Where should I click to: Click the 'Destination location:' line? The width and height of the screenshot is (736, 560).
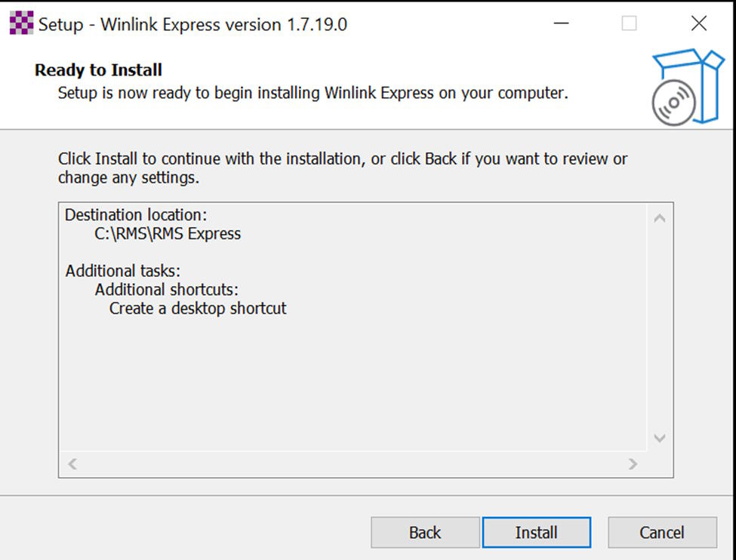tap(136, 215)
